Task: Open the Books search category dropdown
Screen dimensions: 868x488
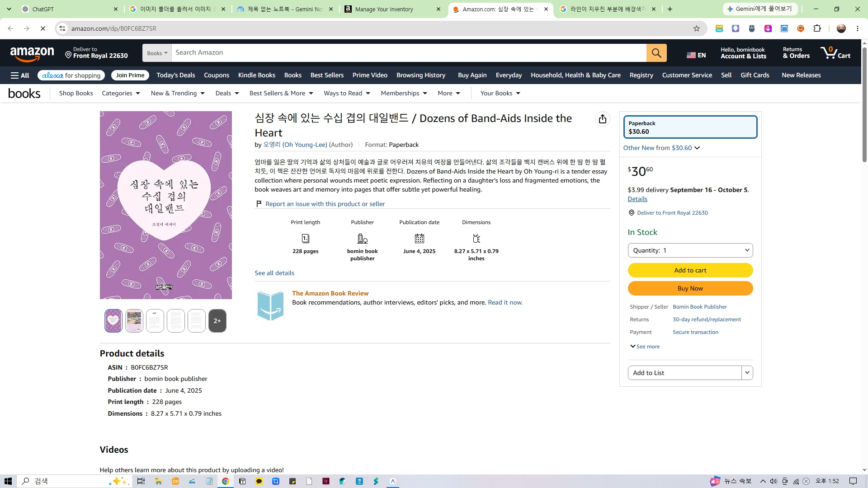Action: tap(157, 53)
